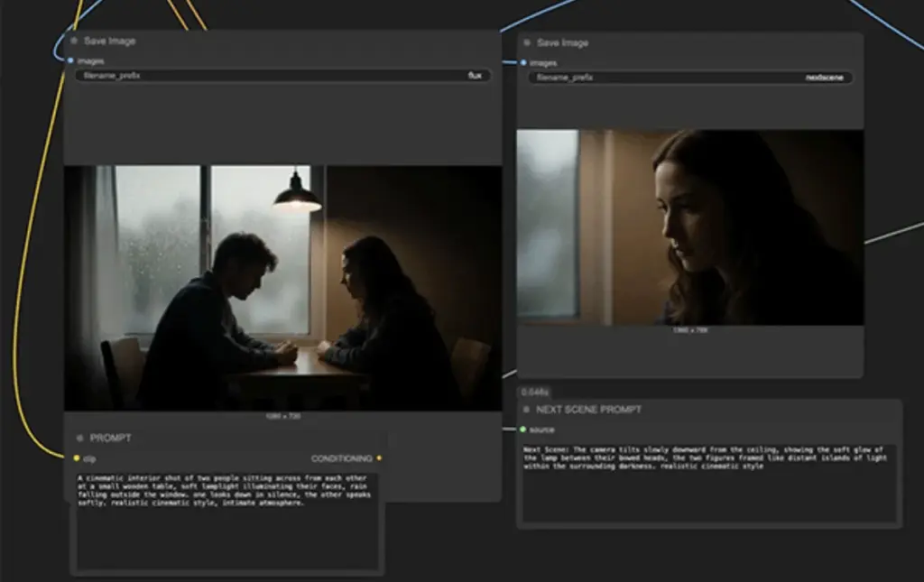Click the images input port on the flux Save Image node
This screenshot has width=924, height=582.
tap(70, 60)
